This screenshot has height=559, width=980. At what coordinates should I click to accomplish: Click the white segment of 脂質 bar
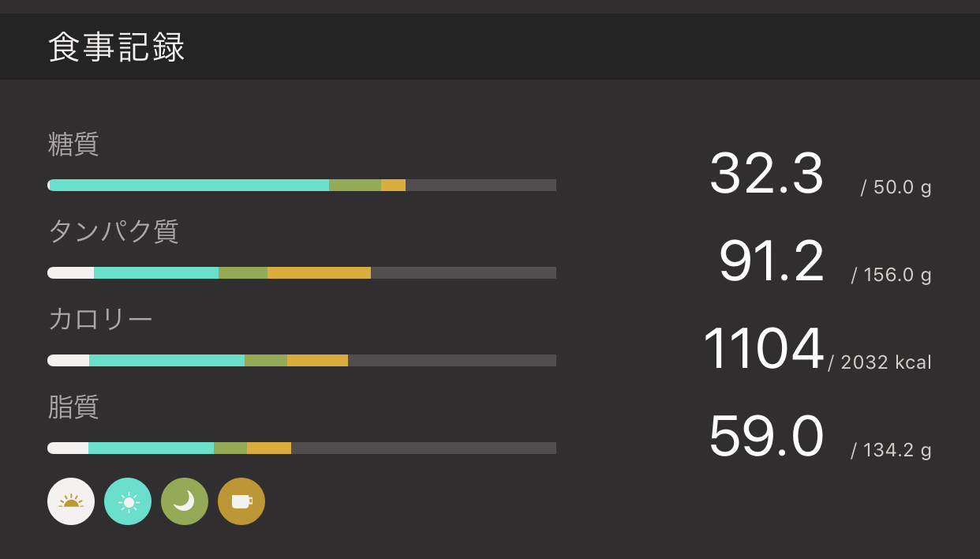click(x=68, y=448)
